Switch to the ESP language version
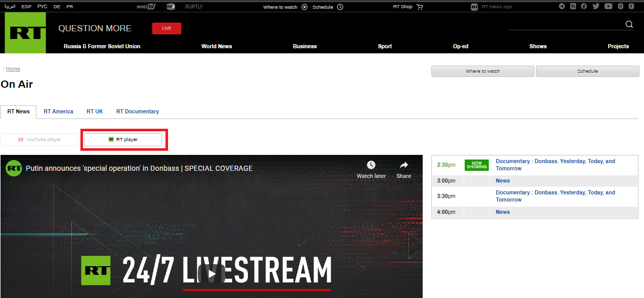The image size is (644, 298). tap(26, 7)
